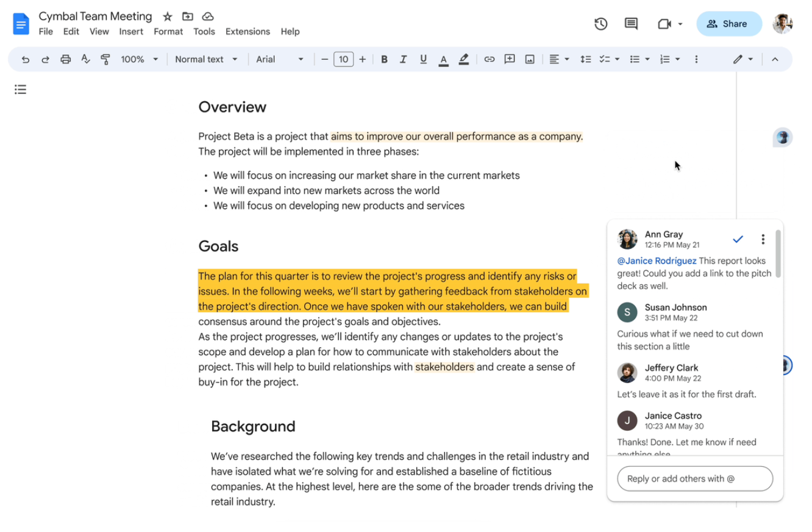Open the Format menu
This screenshot has height=532, width=812.
click(168, 32)
